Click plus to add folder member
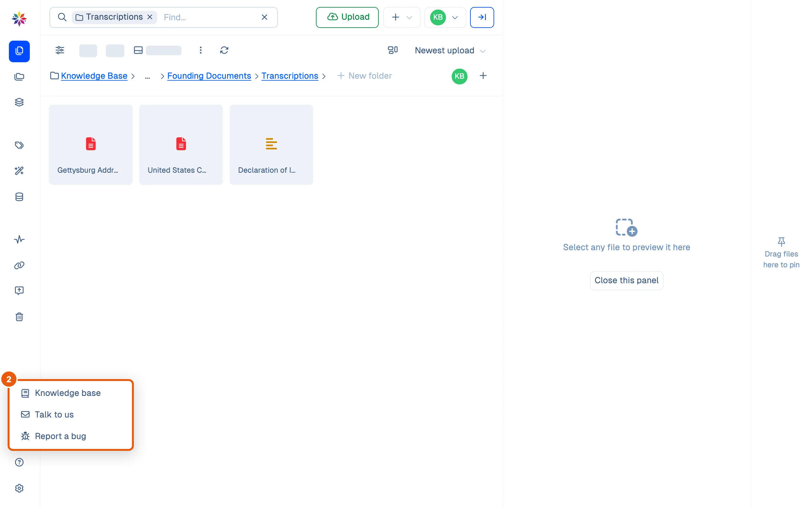Image resolution: width=812 pixels, height=508 pixels. pyautogui.click(x=483, y=76)
